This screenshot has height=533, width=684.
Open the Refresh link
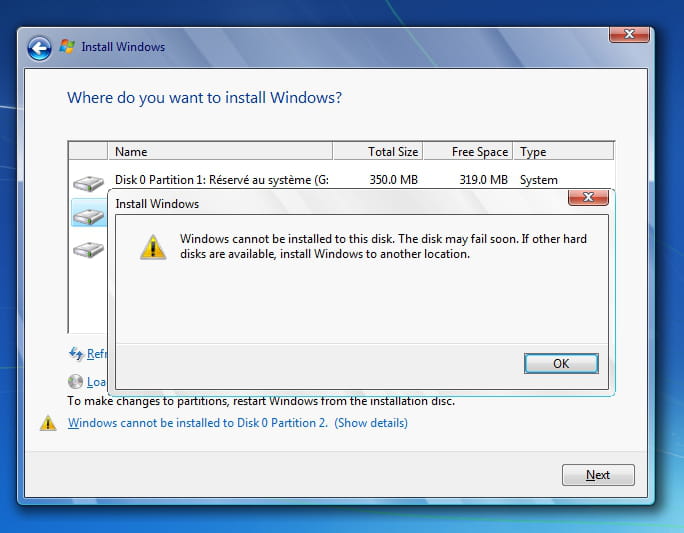(x=96, y=353)
